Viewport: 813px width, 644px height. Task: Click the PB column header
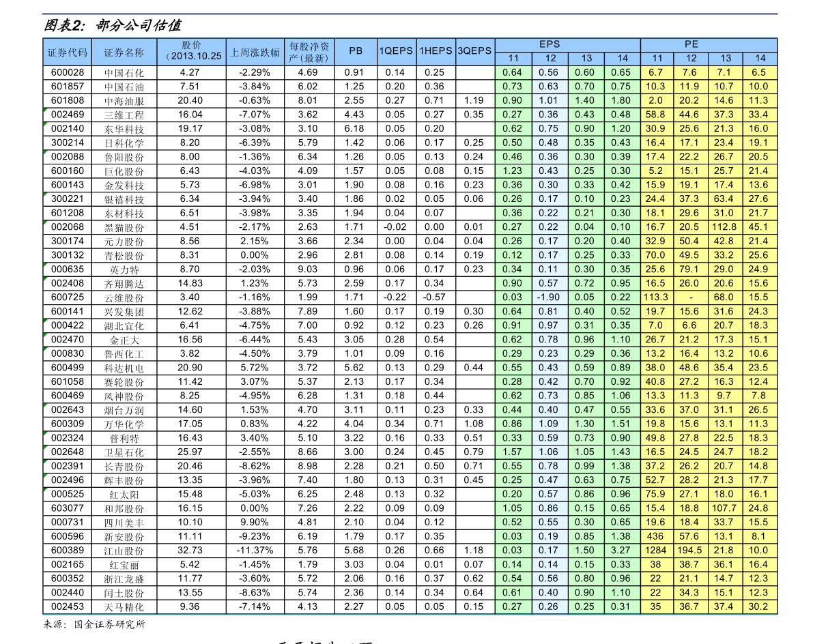pos(356,50)
